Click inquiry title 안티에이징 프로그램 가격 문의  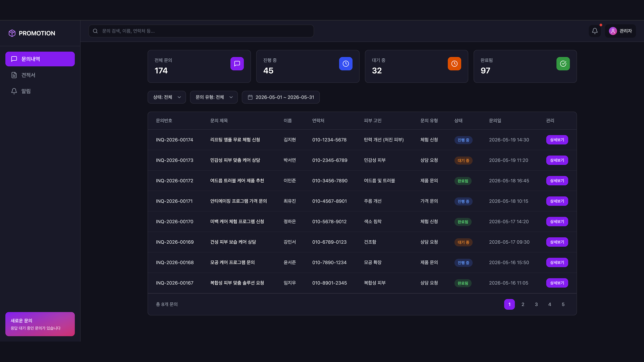[238, 201]
